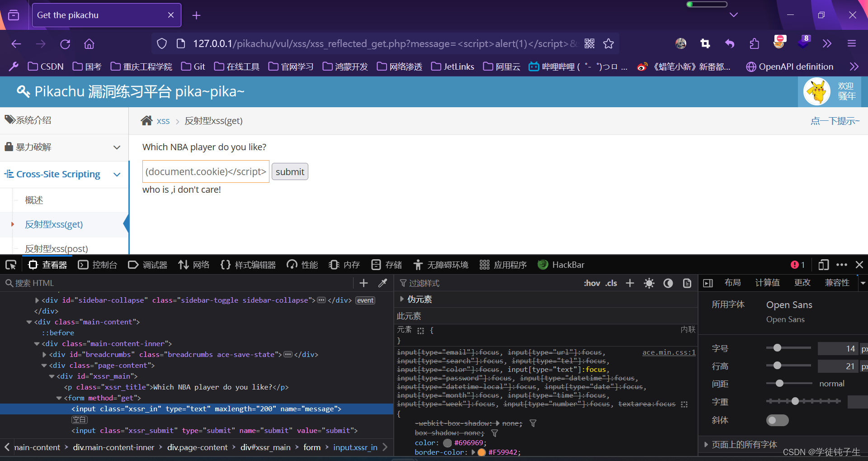Toggle the italic font switch
Viewport: 868px width, 461px height.
[777, 420]
